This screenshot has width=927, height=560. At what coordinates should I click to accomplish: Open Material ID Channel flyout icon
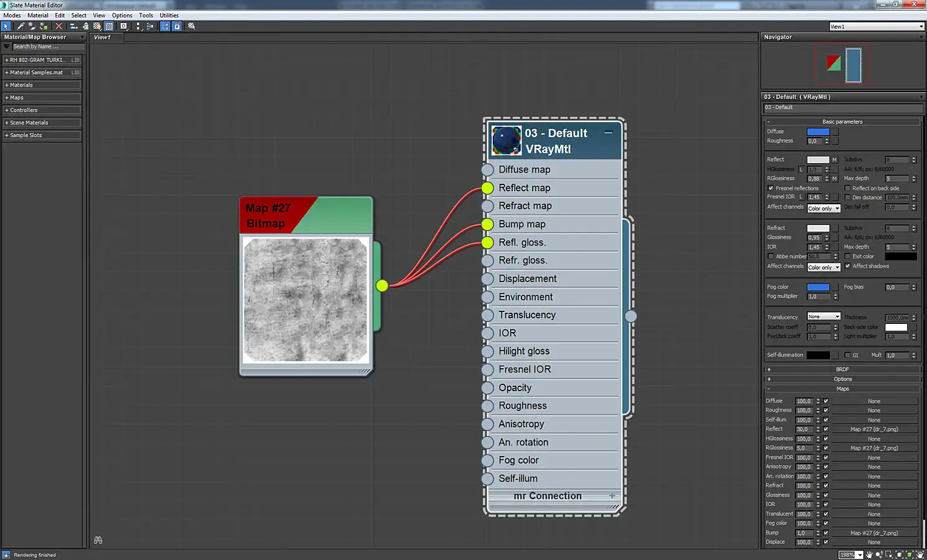pos(124,26)
